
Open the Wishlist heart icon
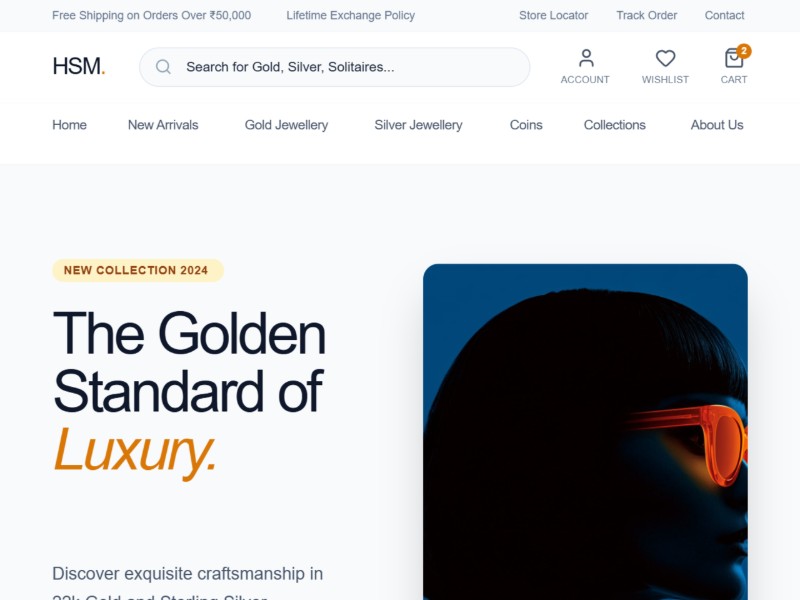tap(665, 58)
